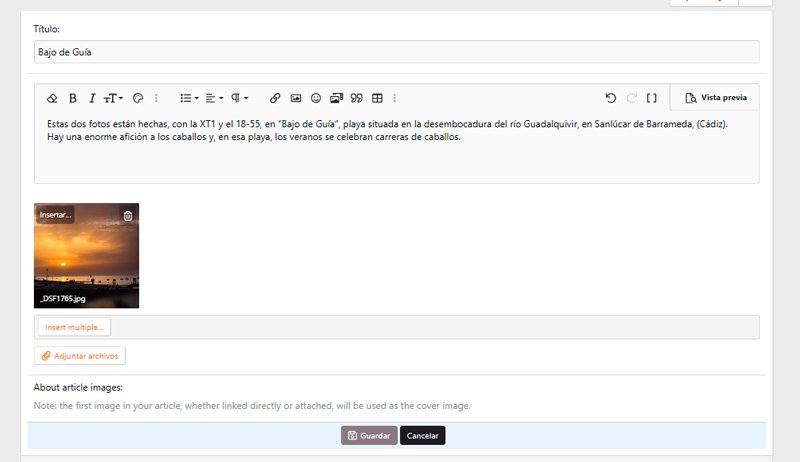Viewport: 800px width, 462px height.
Task: Toggle bold formatting
Action: tap(73, 98)
